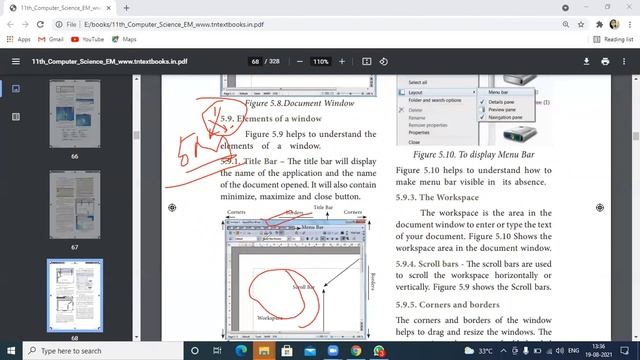
Task: Click the fit to page icon
Action: (x=367, y=62)
